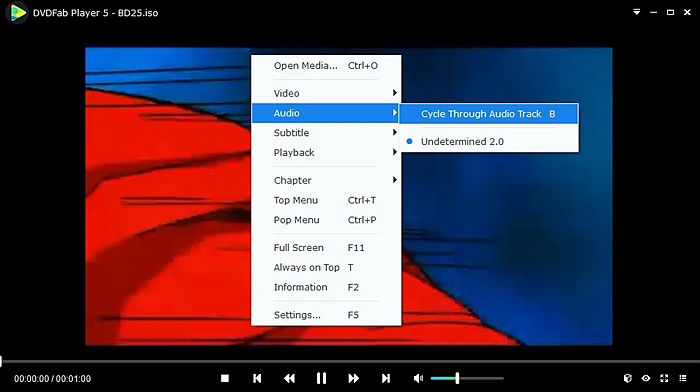Skip to previous chapter button
Screen dimensions: 700x392
[257, 378]
